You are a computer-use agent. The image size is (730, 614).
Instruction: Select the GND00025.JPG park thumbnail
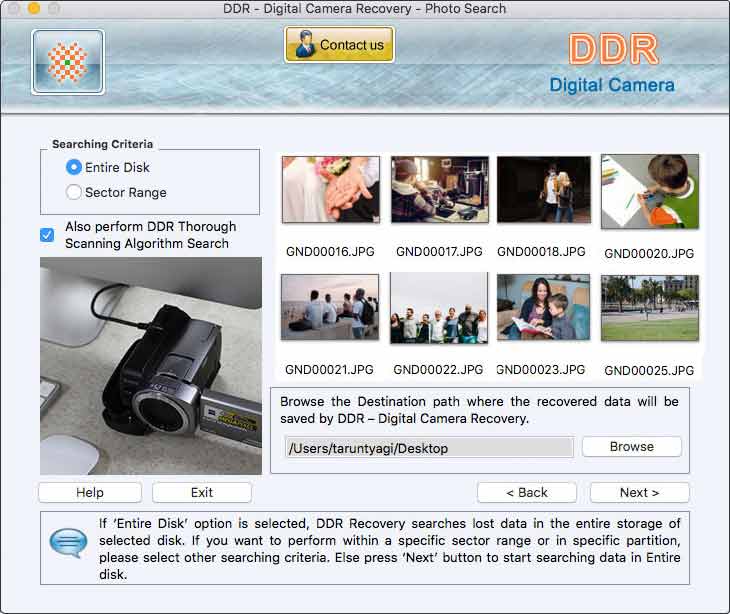tap(650, 308)
